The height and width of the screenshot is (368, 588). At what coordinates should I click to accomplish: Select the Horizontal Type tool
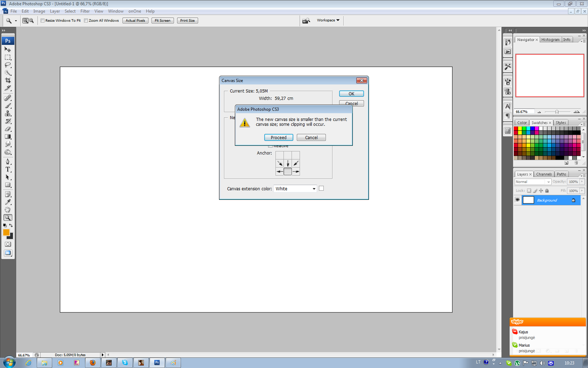[x=8, y=169]
